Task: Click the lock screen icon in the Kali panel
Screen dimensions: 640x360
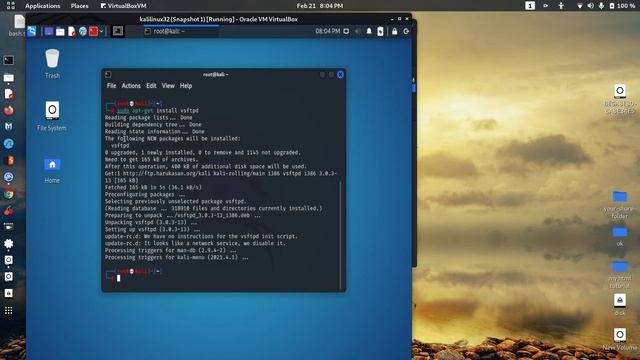Action: point(394,31)
